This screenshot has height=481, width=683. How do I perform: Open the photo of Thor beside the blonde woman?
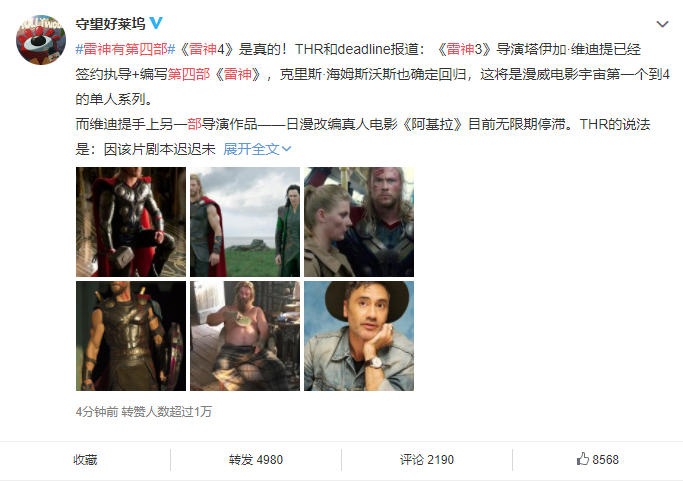359,222
